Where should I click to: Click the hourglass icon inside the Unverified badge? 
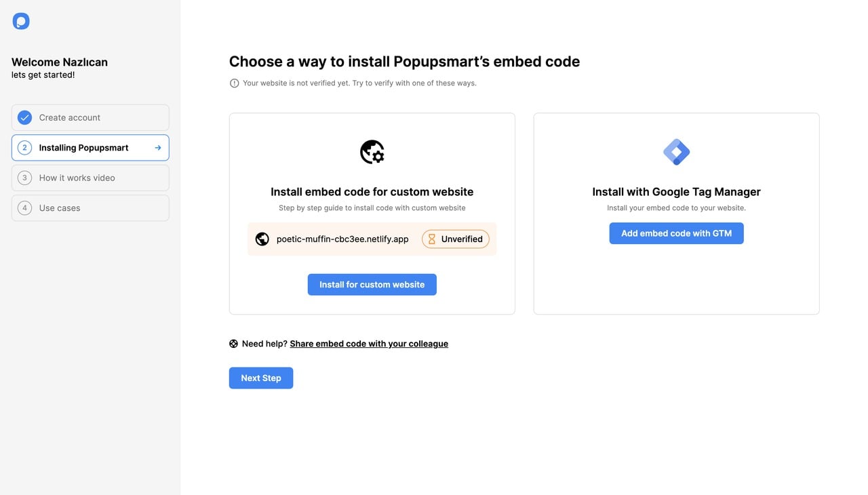432,239
